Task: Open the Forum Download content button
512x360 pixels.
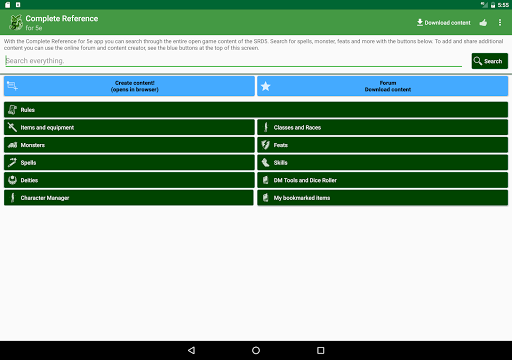Action: tap(382, 86)
